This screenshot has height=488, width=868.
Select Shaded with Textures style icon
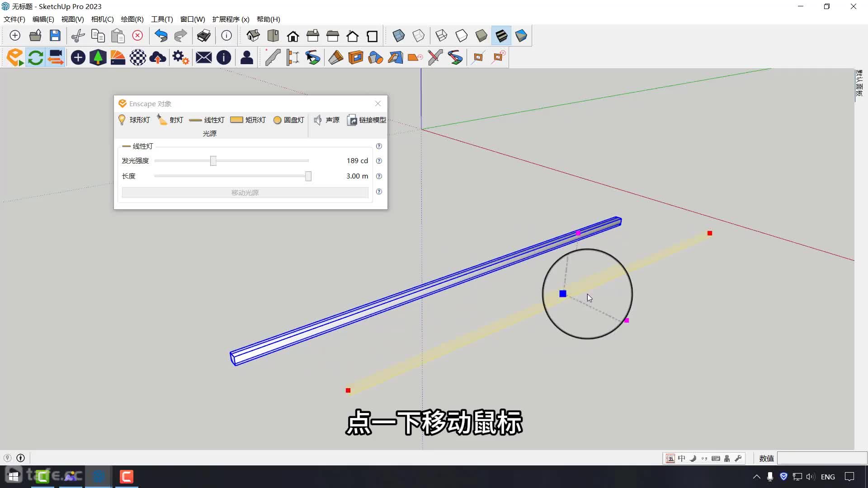pyautogui.click(x=501, y=36)
